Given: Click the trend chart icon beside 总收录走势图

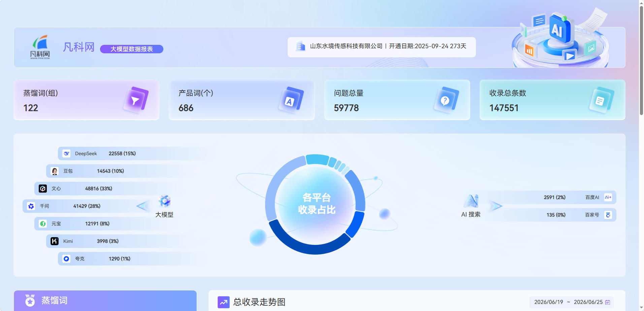Looking at the screenshot, I should (224, 302).
